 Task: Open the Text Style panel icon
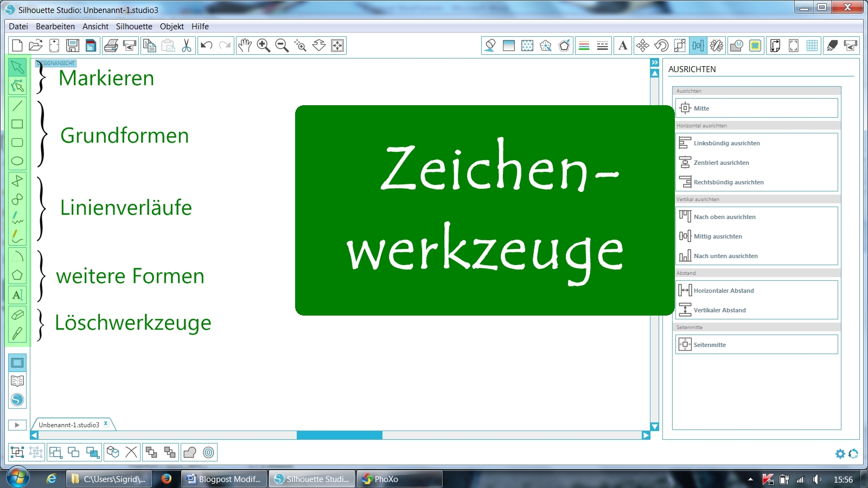[623, 46]
